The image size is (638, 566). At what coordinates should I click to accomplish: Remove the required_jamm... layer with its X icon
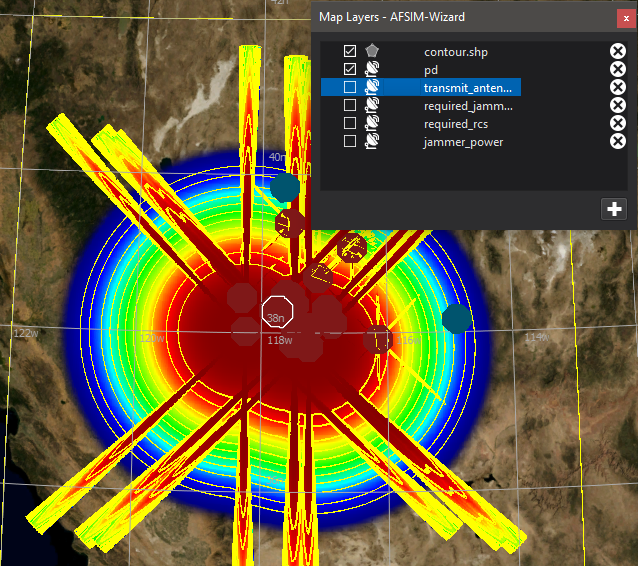pos(618,105)
